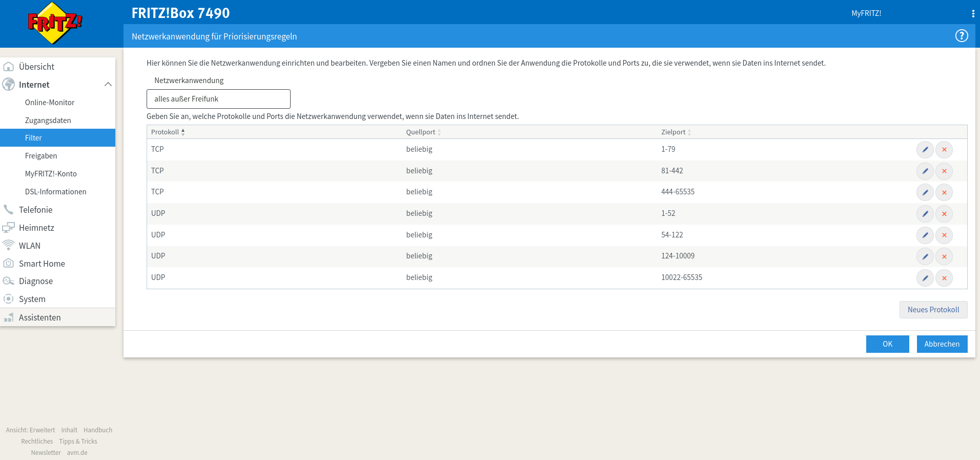Delete the UDP 124-10009 rule
This screenshot has width=980, height=460.
click(944, 256)
